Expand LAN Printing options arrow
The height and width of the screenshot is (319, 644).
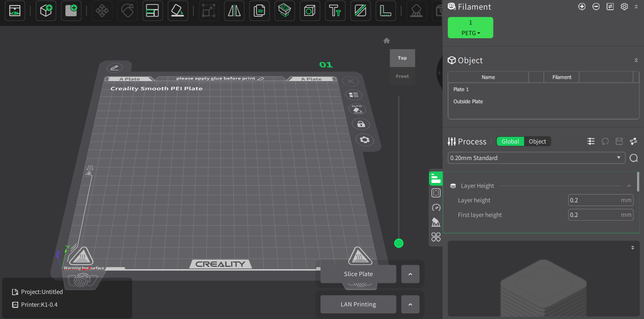(x=410, y=305)
